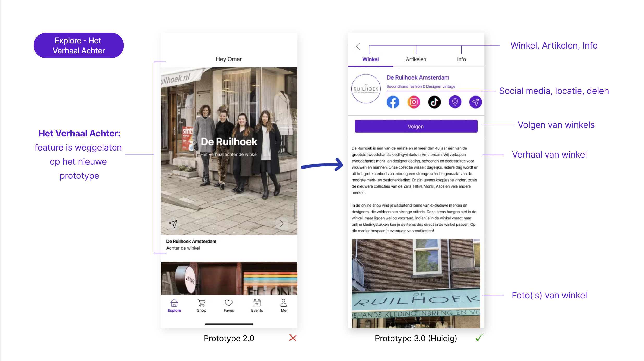This screenshot has width=644, height=361.
Task: Switch to the Winkel tab
Action: tap(370, 59)
